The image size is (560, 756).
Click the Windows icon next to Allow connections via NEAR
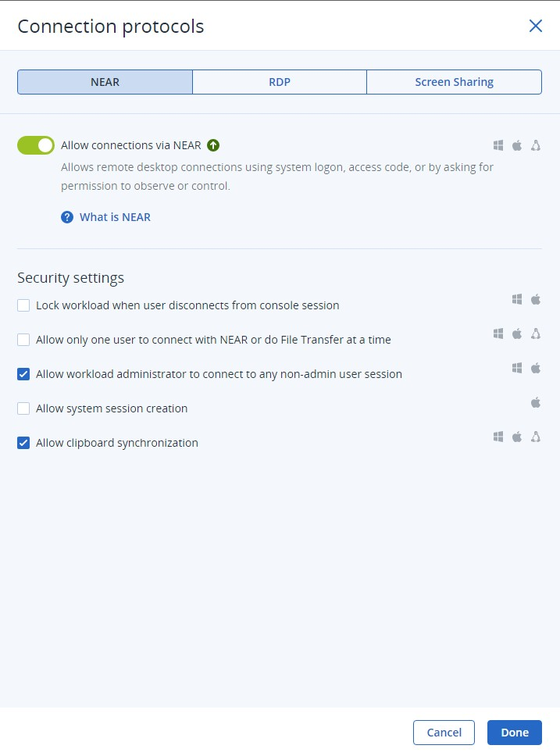498,145
